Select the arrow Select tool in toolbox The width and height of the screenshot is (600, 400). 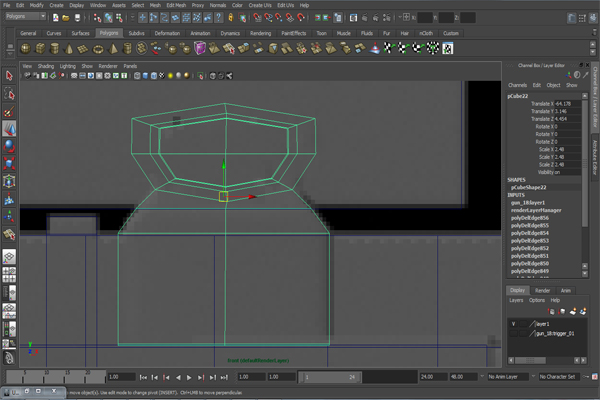(9, 76)
